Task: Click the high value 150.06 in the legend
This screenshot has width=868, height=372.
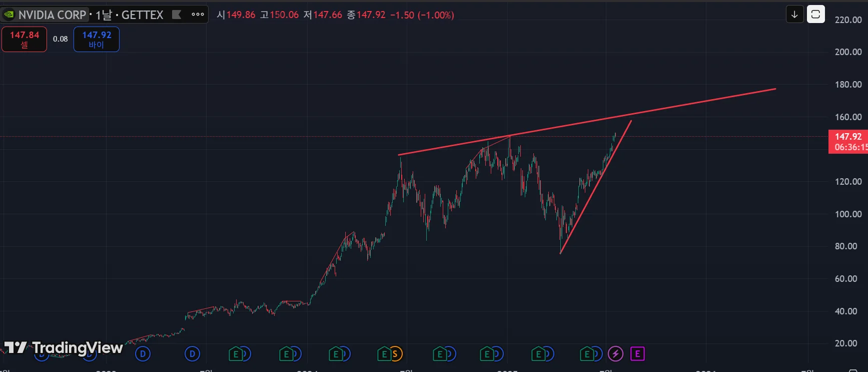Action: point(284,15)
